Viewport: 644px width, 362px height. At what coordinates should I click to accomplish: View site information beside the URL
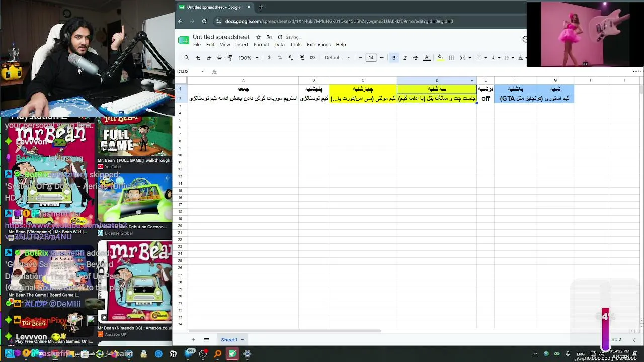pos(218,21)
